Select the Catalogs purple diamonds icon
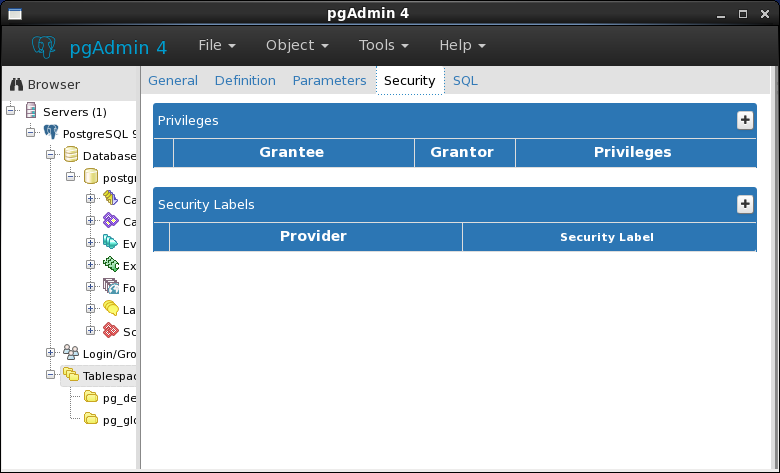This screenshot has height=473, width=780. point(110,220)
